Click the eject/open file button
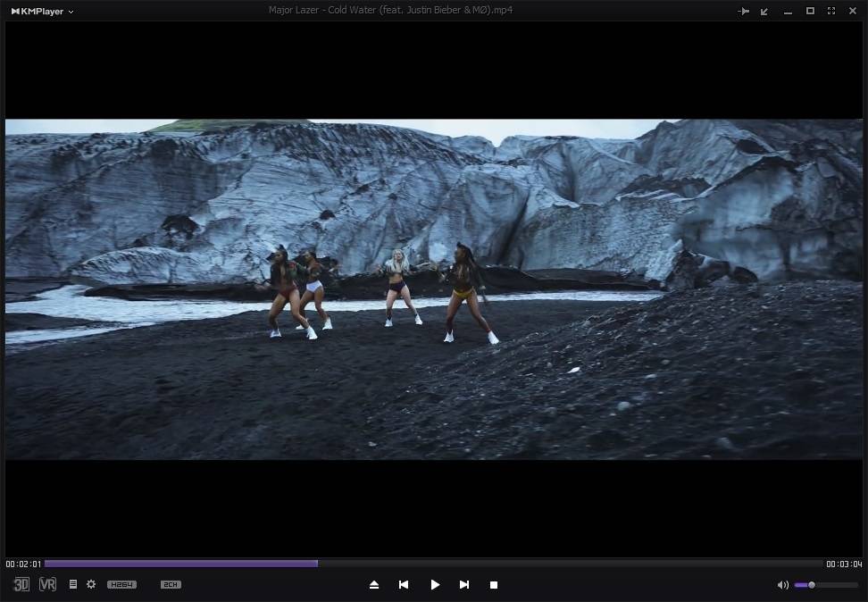The width and height of the screenshot is (868, 602). (374, 585)
